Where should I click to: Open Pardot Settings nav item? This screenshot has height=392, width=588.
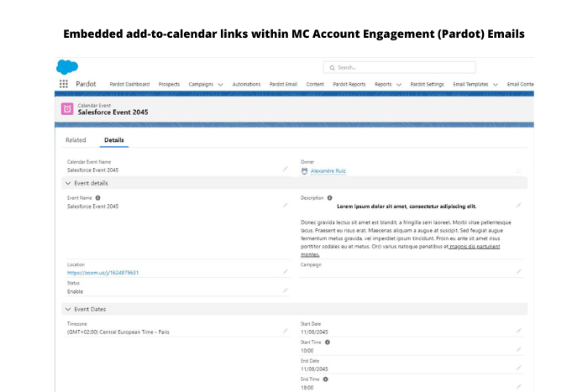pos(427,84)
